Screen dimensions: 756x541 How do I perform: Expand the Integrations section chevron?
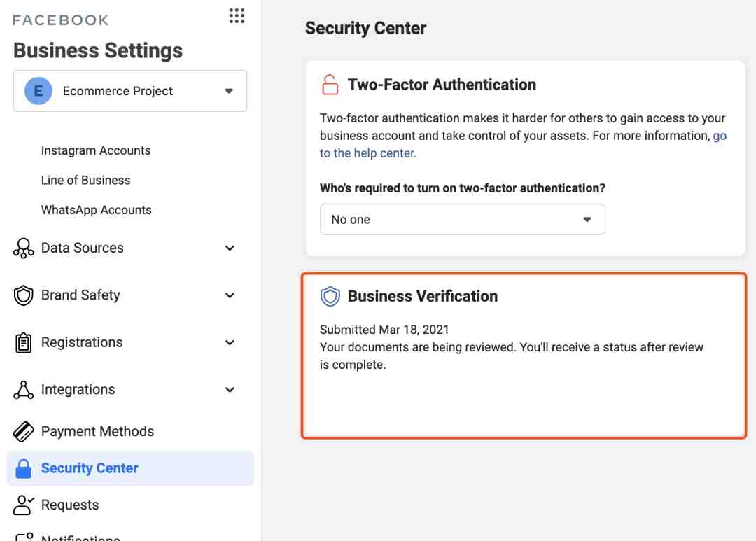click(x=230, y=390)
